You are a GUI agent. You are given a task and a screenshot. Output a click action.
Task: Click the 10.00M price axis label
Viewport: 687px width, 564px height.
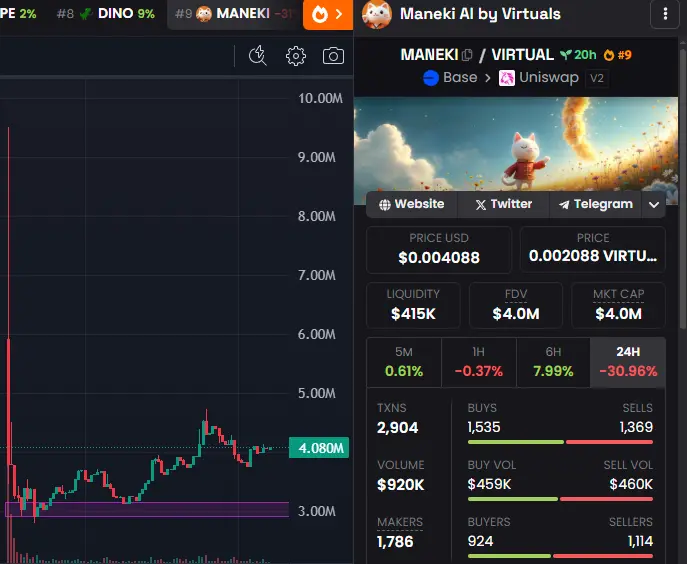pos(320,98)
